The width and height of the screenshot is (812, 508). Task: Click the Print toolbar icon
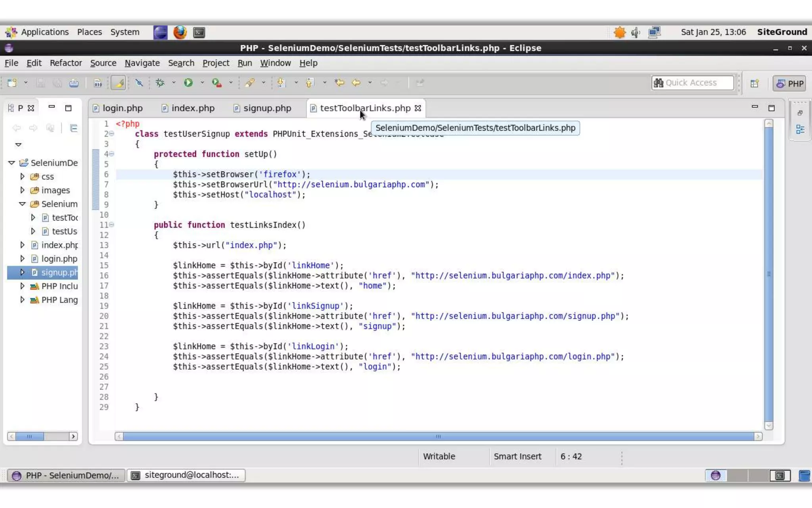click(x=74, y=83)
